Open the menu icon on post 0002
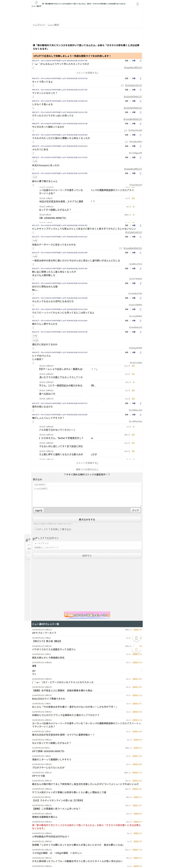The height and width of the screenshot is (868, 174). (141, 79)
